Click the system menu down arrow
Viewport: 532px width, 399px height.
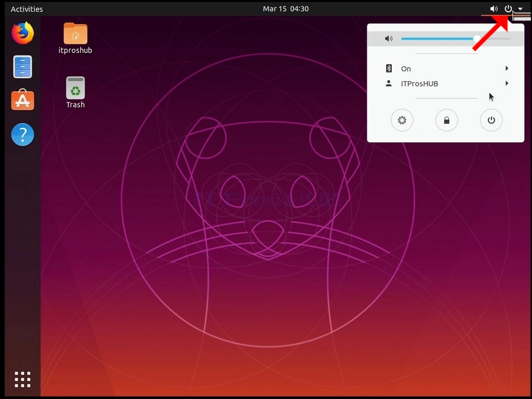[x=520, y=9]
